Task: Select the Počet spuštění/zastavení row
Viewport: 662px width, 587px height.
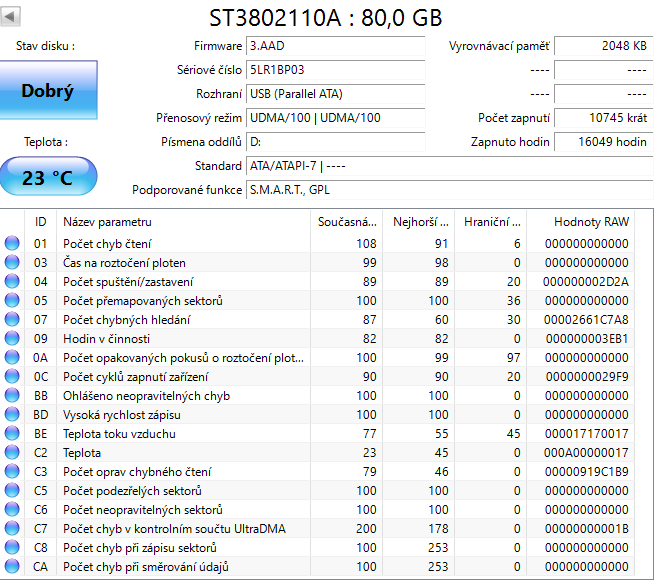Action: pyautogui.click(x=317, y=282)
